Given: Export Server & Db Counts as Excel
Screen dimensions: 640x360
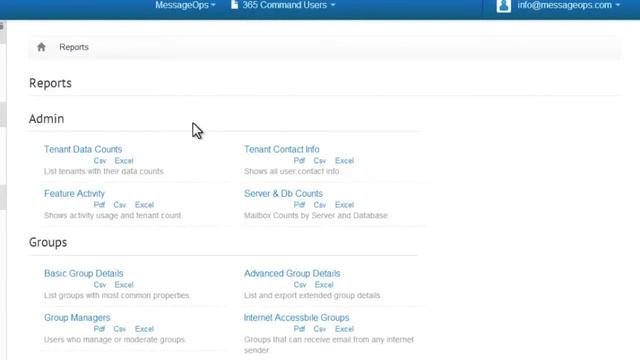Looking at the screenshot, I should [x=344, y=205].
